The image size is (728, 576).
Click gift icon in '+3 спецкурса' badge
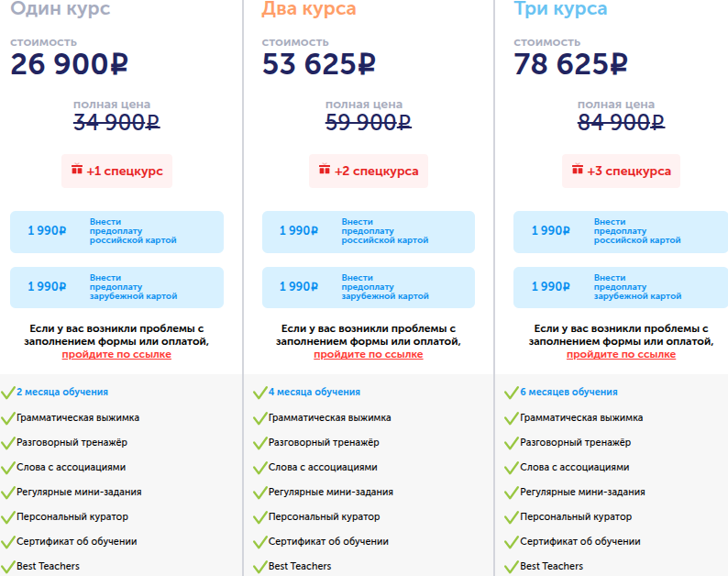tap(577, 170)
